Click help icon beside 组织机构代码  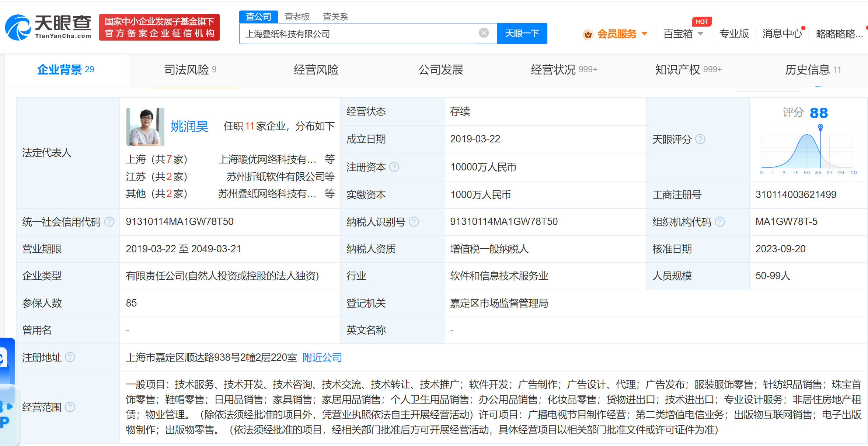pyautogui.click(x=720, y=222)
